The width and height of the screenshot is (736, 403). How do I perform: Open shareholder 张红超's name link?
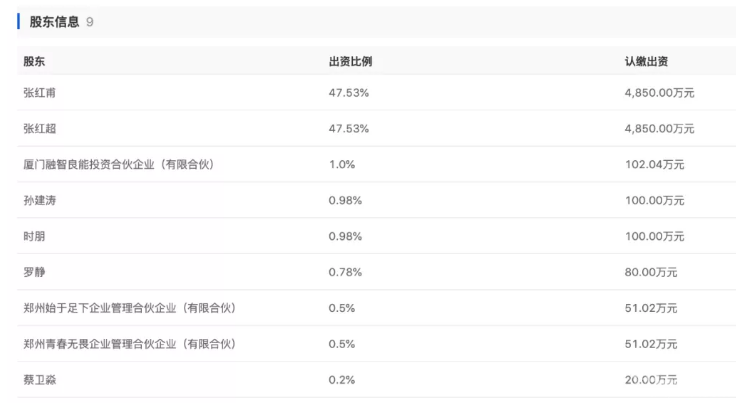pos(40,128)
